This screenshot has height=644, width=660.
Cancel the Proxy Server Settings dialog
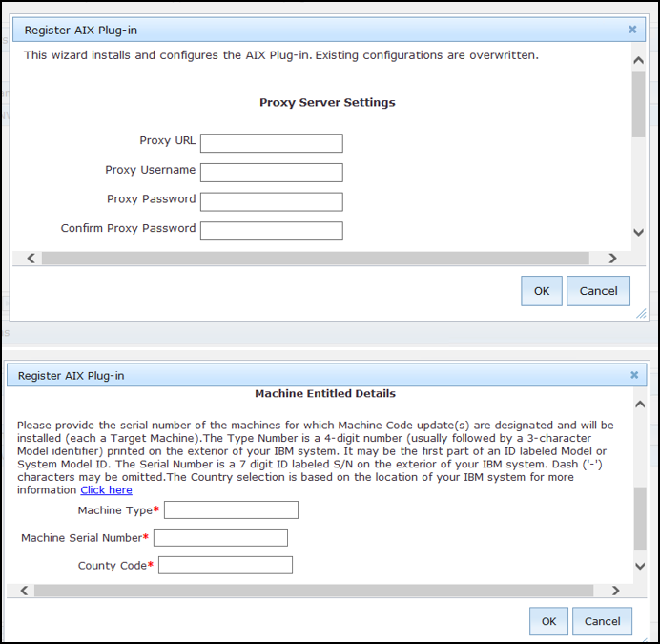pyautogui.click(x=598, y=291)
